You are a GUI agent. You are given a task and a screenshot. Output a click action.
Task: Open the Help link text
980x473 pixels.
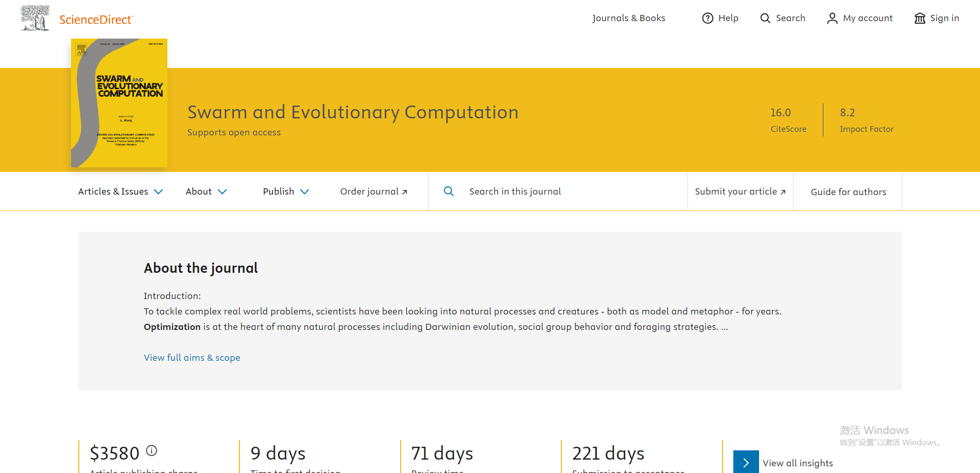[x=728, y=18]
